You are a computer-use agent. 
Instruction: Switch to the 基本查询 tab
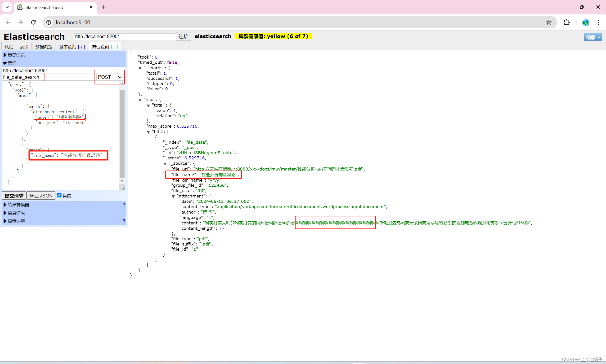click(68, 46)
